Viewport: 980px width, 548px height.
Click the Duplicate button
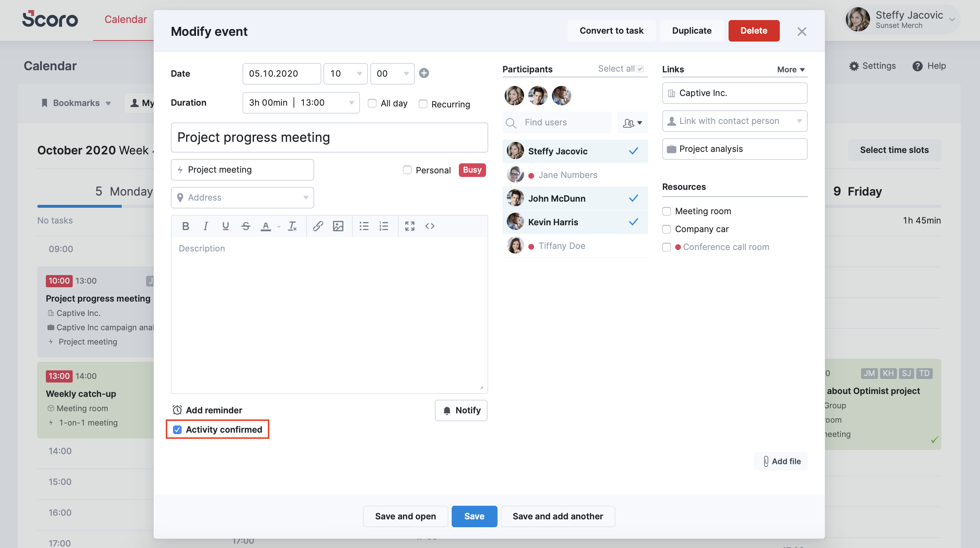(x=691, y=31)
